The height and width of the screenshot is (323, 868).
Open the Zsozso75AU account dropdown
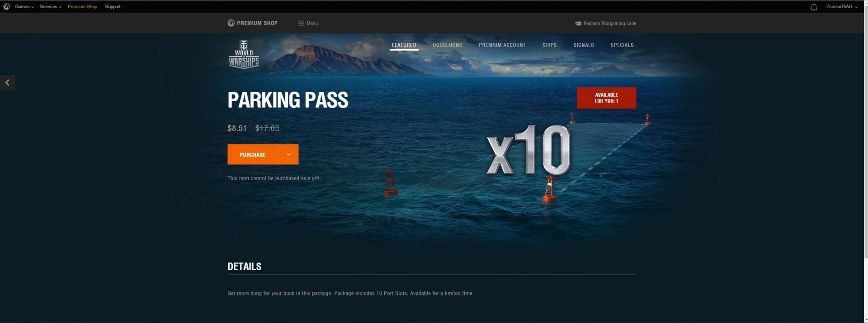841,7
